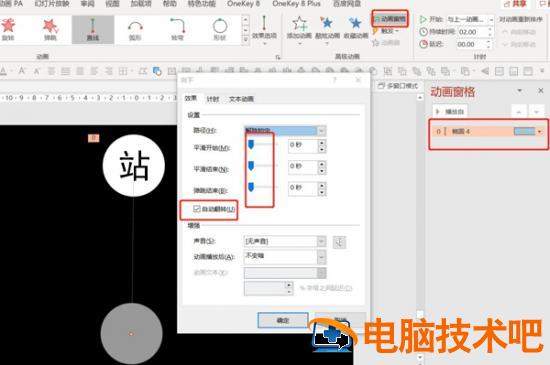Image resolution: width=550 pixels, height=365 pixels.
Task: Click the gray circle path endpoint
Action: pyautogui.click(x=132, y=334)
